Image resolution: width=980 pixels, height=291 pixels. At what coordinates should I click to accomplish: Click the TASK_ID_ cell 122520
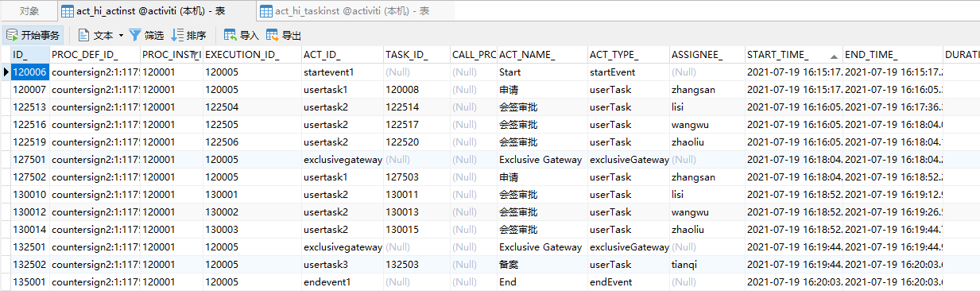pos(416,142)
